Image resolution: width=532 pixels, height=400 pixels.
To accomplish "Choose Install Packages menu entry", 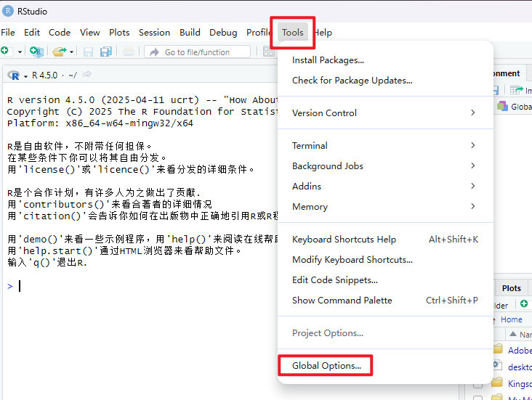I will [328, 60].
